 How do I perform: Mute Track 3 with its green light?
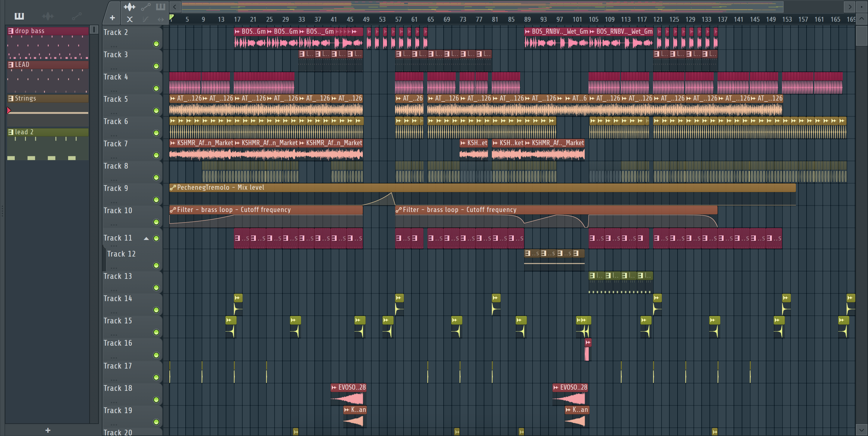pos(156,66)
